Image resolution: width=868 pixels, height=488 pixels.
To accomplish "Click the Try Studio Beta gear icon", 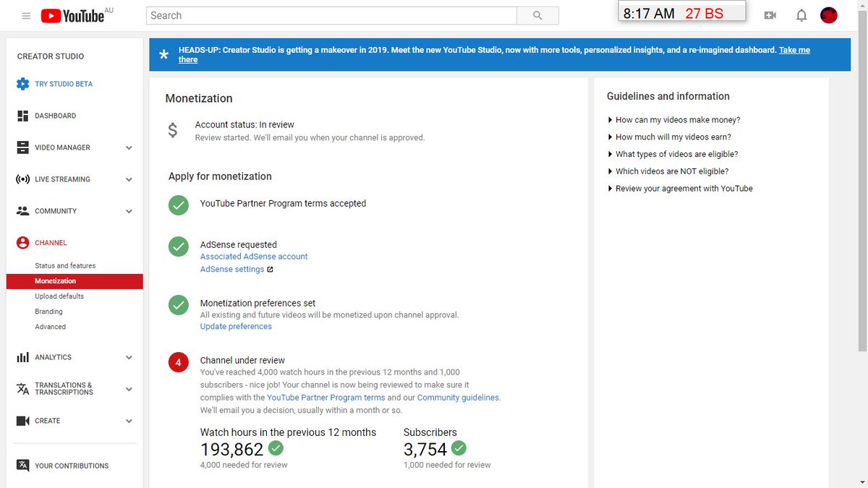I will pos(22,84).
